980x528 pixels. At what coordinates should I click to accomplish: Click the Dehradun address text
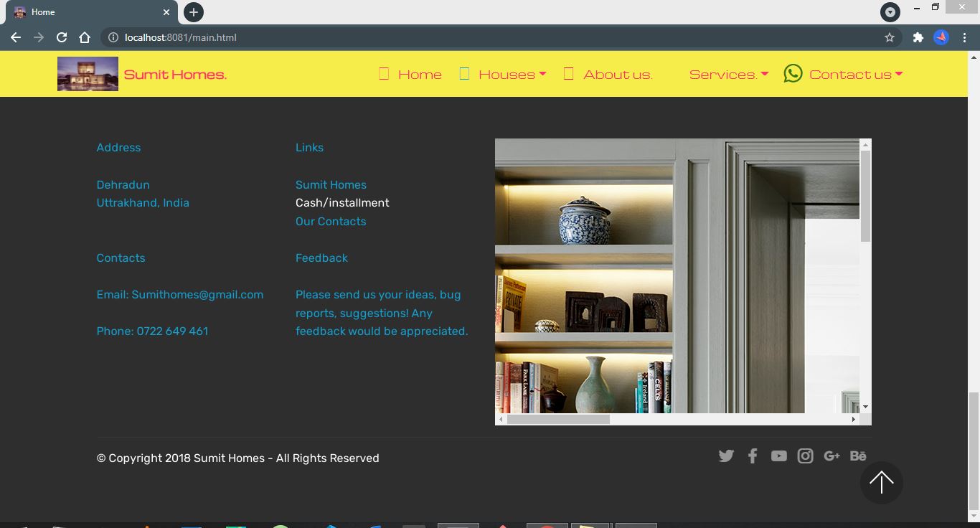click(123, 184)
